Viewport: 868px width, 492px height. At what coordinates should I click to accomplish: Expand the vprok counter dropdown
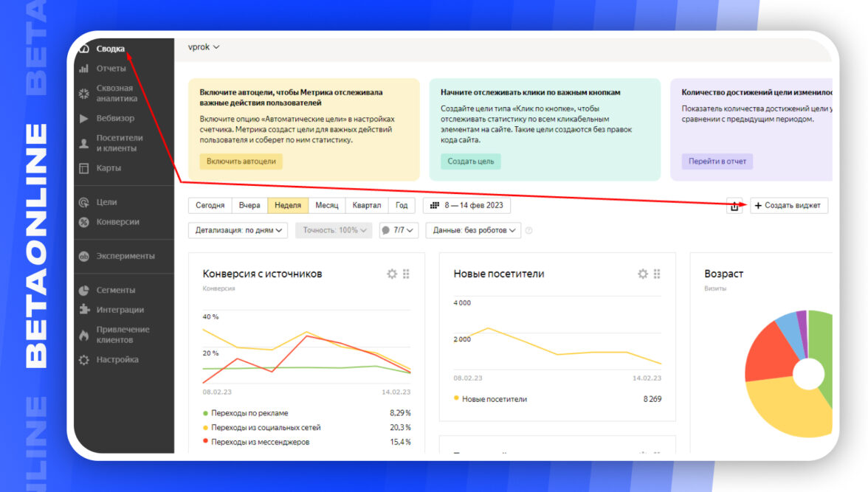(x=203, y=47)
